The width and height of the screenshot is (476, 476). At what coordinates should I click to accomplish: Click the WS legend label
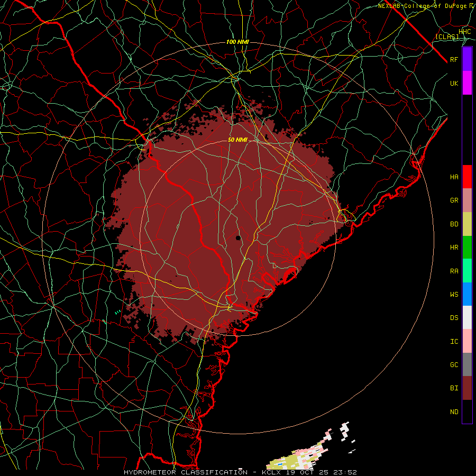(x=454, y=294)
